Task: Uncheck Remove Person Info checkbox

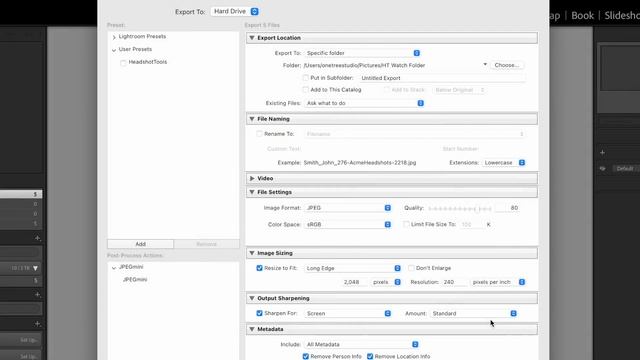Action: tap(305, 356)
